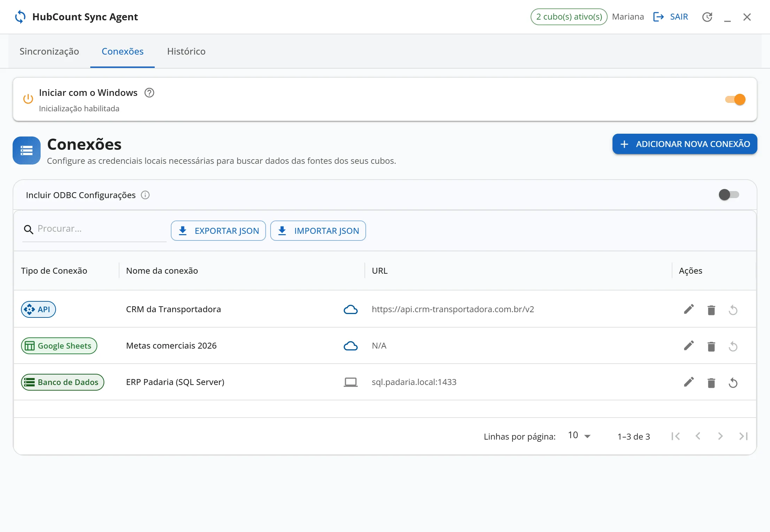The width and height of the screenshot is (770, 532).
Task: Disable Iniciar com o Windows toggle
Action: (x=735, y=99)
